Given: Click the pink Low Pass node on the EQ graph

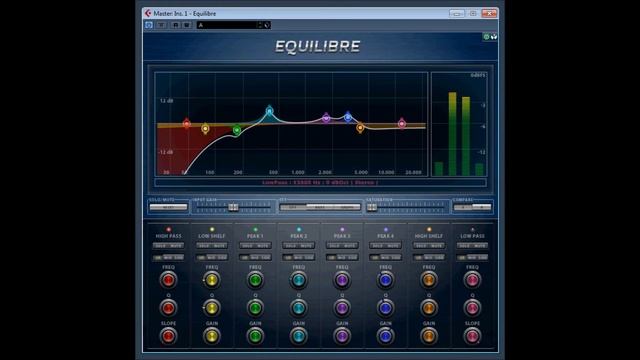Looking at the screenshot, I should (402, 123).
